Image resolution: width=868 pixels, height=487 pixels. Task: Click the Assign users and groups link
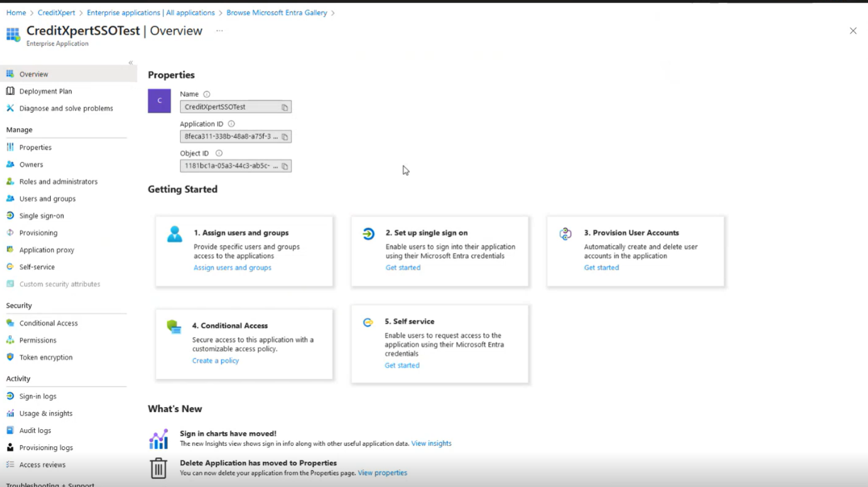[x=232, y=267]
